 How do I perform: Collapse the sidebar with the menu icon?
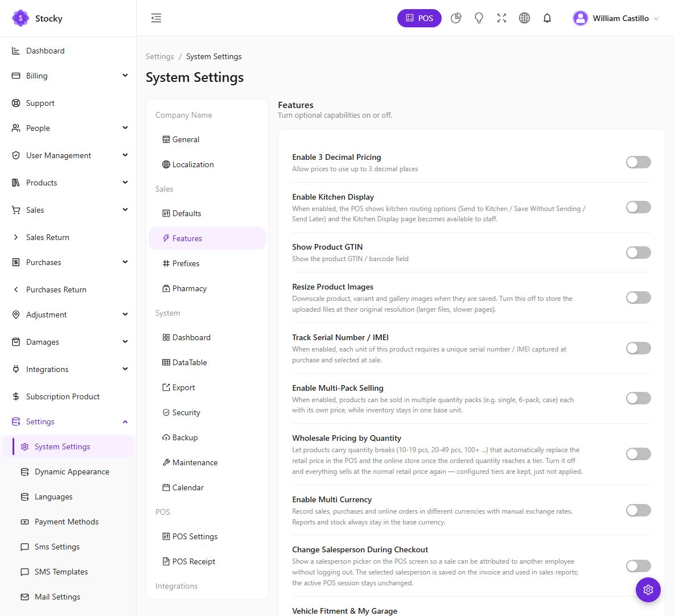pos(156,18)
